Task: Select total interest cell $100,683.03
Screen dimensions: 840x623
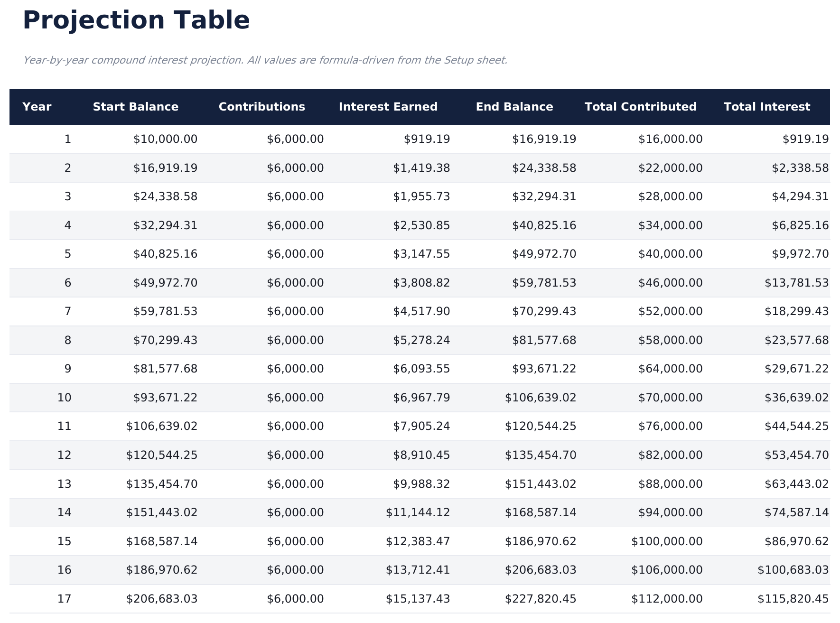Action: tap(793, 570)
